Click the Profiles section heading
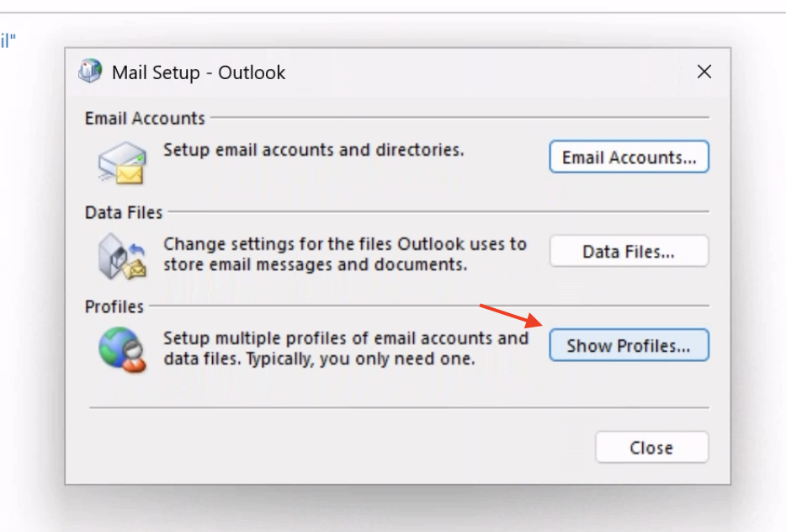The image size is (786, 532). click(114, 306)
